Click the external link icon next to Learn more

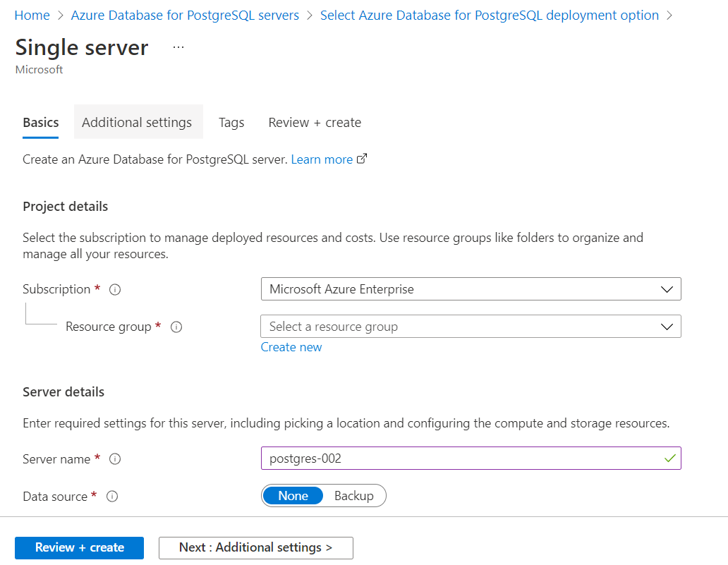click(362, 159)
